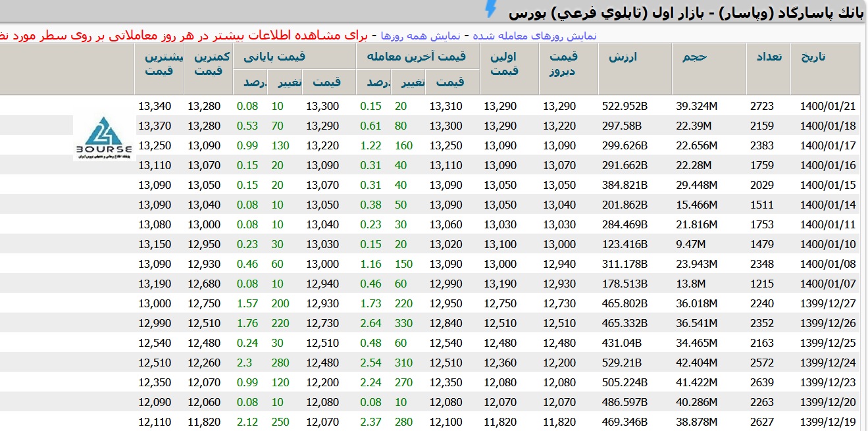Click the trade count 2723
Image resolution: width=868 pixels, height=431 pixels.
coord(762,106)
